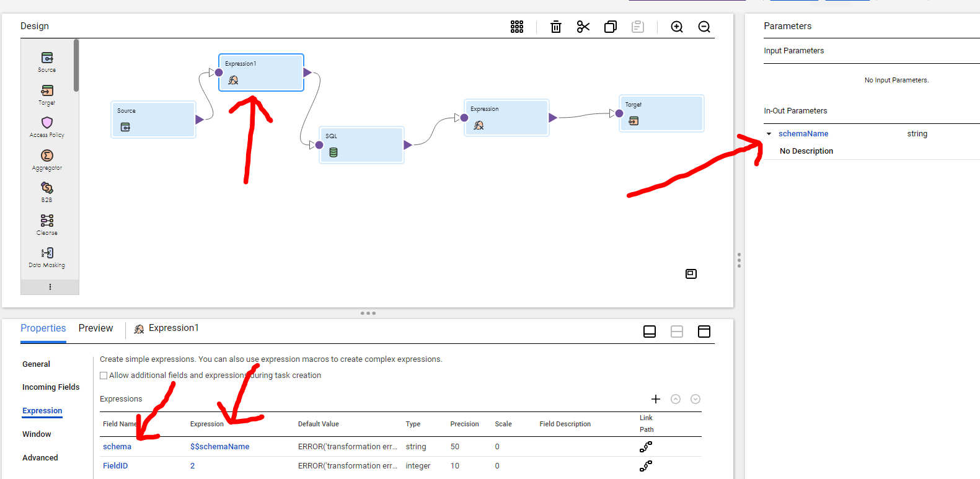This screenshot has height=479, width=980.
Task: Switch to split panel layout
Action: 677,332
